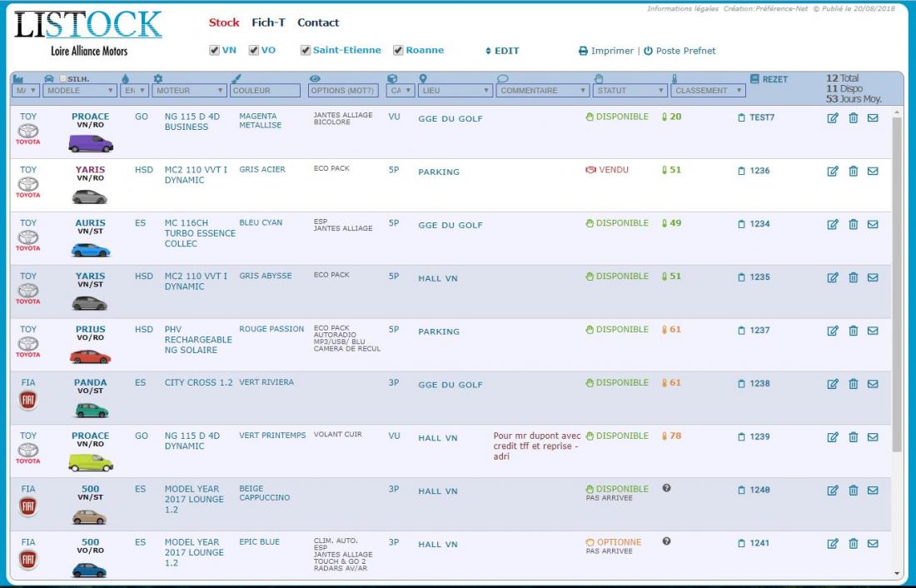Click thermometer icon beside 78 classement
Image resolution: width=916 pixels, height=588 pixels.
[x=665, y=436]
